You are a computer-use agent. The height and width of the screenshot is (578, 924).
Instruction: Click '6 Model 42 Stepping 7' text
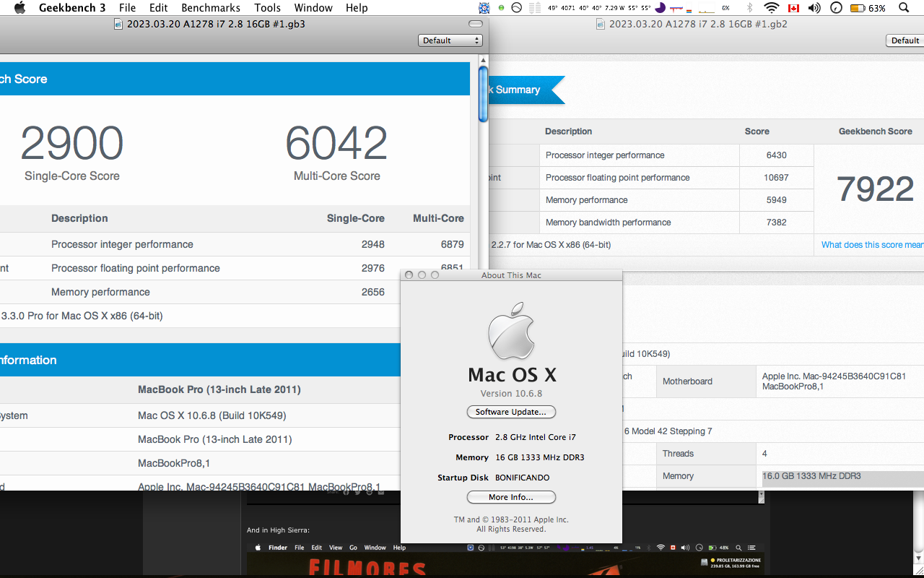[x=668, y=431]
